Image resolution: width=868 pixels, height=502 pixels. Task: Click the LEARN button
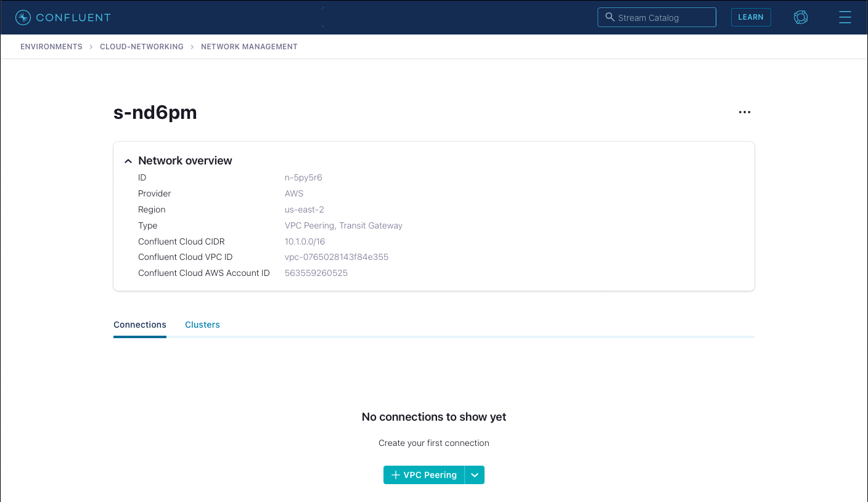coord(751,17)
